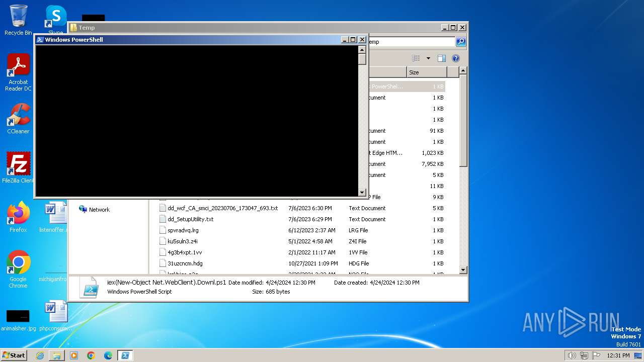Screen dimensions: 644x362
Task: Open the PowerShell window system menu icon
Action: (x=40, y=40)
